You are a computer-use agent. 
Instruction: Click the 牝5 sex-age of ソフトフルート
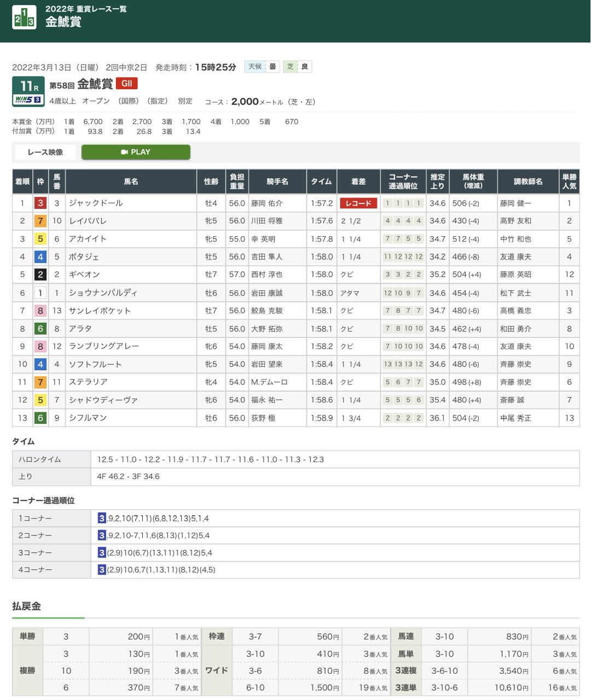[x=211, y=364]
